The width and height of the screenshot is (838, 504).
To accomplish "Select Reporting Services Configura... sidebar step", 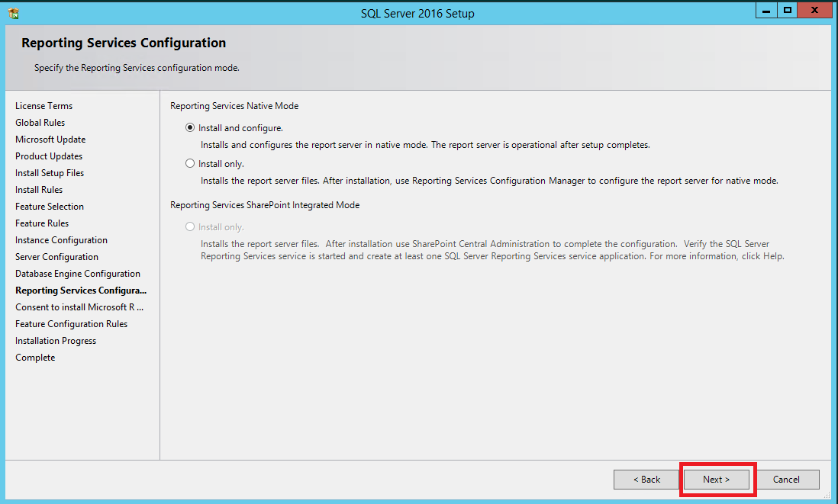I will pyautogui.click(x=81, y=291).
